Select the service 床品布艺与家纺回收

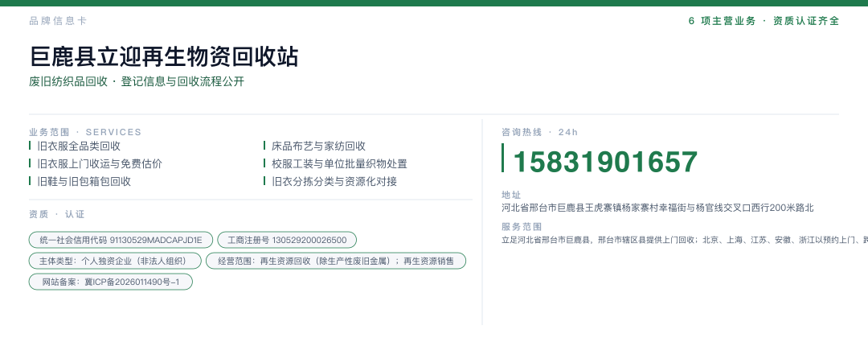[x=318, y=146]
